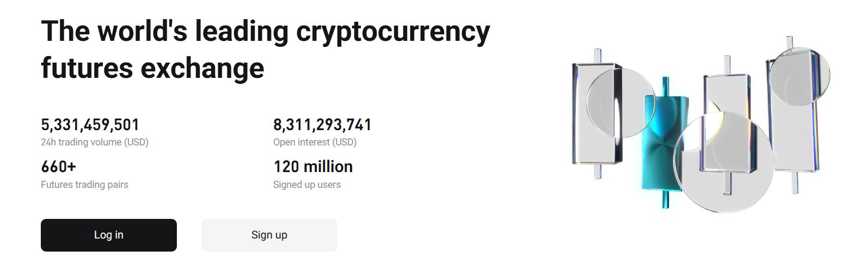Select the "24h trading volume (USD)" label
868x269 pixels.
[95, 142]
